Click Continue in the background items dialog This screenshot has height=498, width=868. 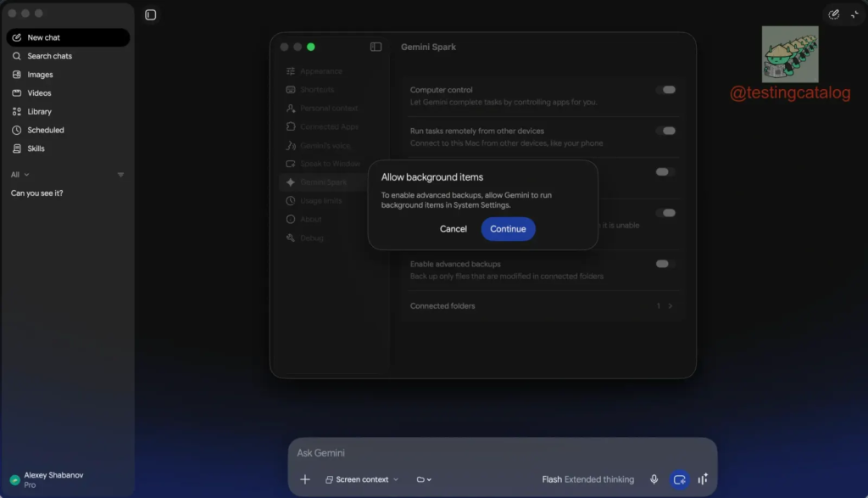click(x=508, y=229)
